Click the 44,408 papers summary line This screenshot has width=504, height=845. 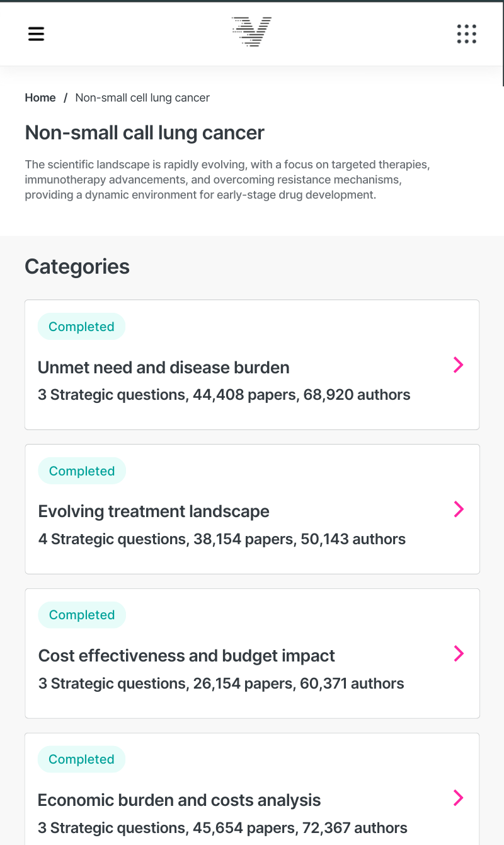[224, 395]
